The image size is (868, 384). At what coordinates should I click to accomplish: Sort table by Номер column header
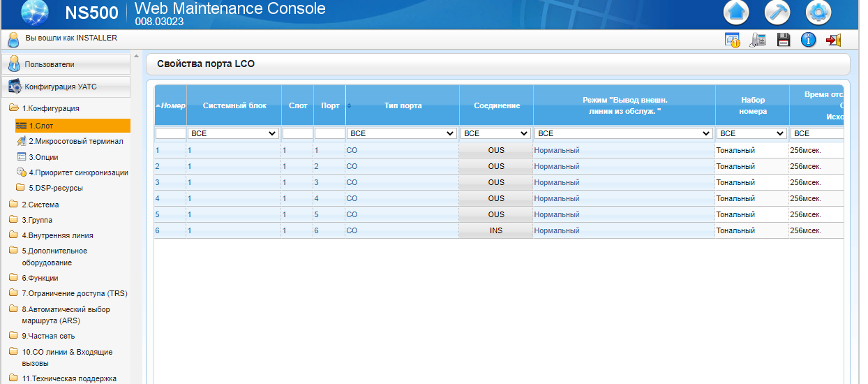[x=170, y=105]
